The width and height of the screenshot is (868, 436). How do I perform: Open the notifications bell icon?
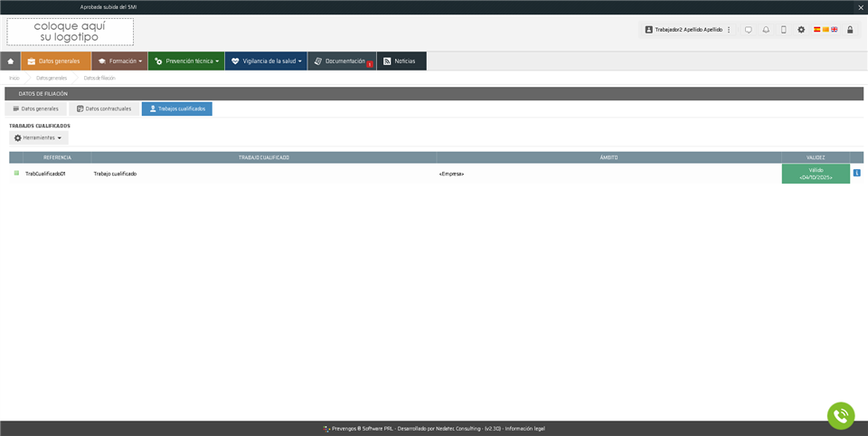click(x=766, y=30)
